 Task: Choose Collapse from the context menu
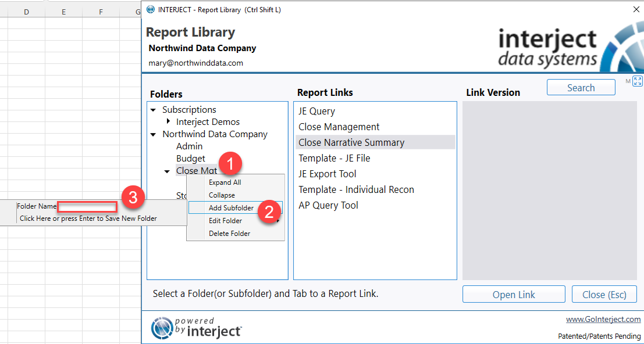pyautogui.click(x=236, y=195)
